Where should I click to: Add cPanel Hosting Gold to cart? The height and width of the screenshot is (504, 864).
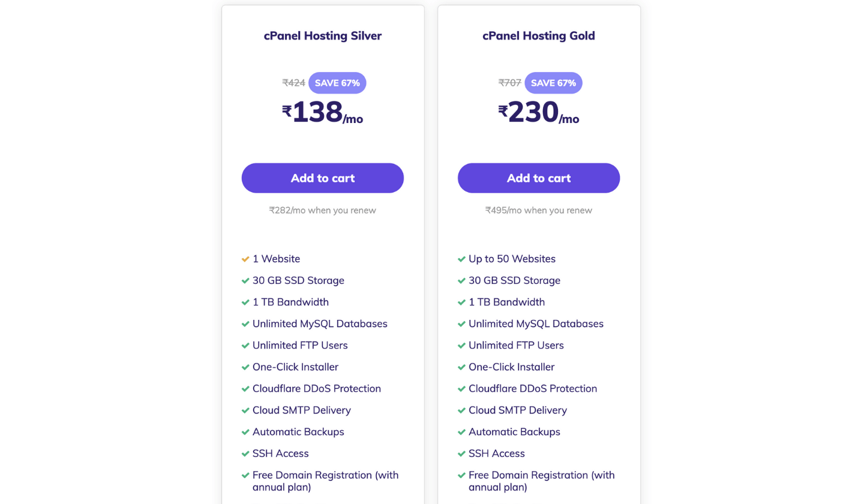click(539, 178)
